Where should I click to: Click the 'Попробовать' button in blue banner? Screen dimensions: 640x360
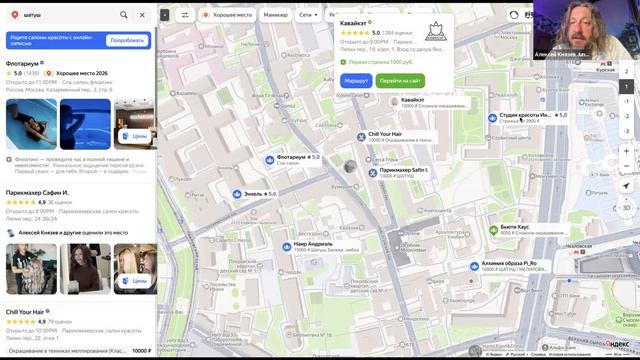(127, 40)
